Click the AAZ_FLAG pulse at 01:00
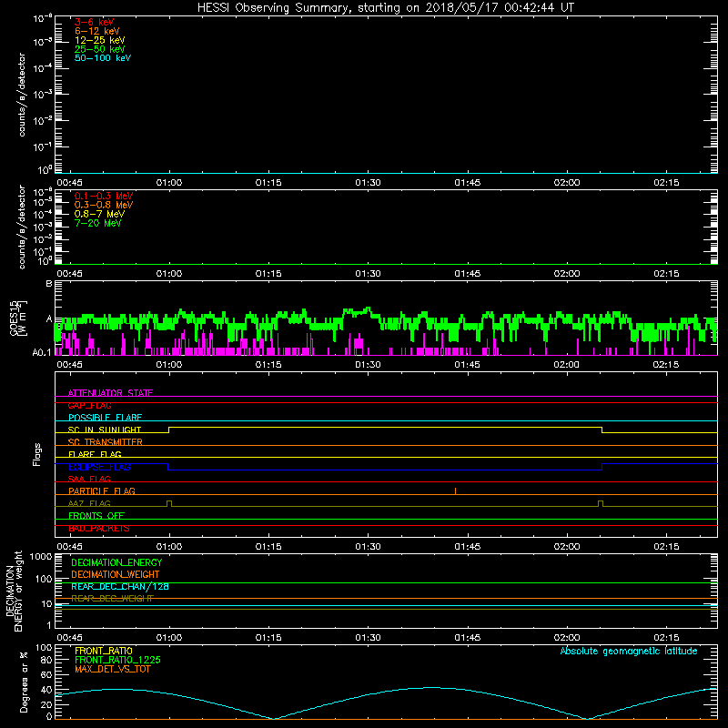 pyautogui.click(x=169, y=504)
